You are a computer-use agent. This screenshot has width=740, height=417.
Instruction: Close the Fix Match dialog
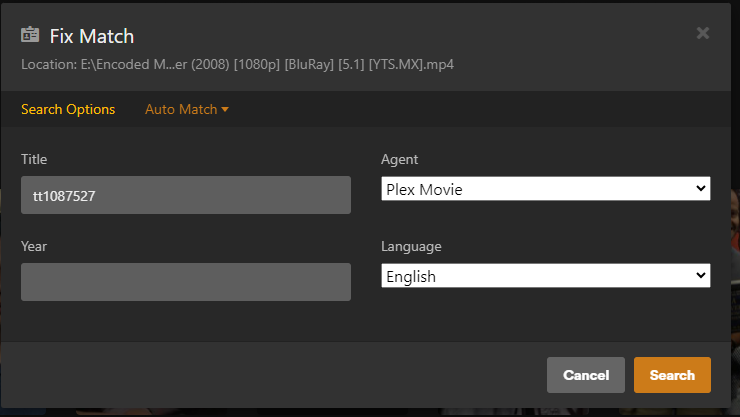703,33
